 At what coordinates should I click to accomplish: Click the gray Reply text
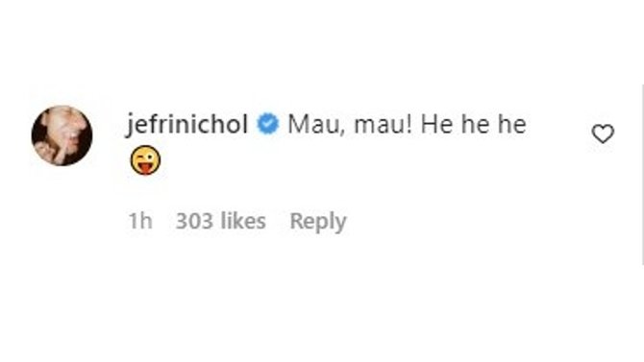click(x=318, y=222)
